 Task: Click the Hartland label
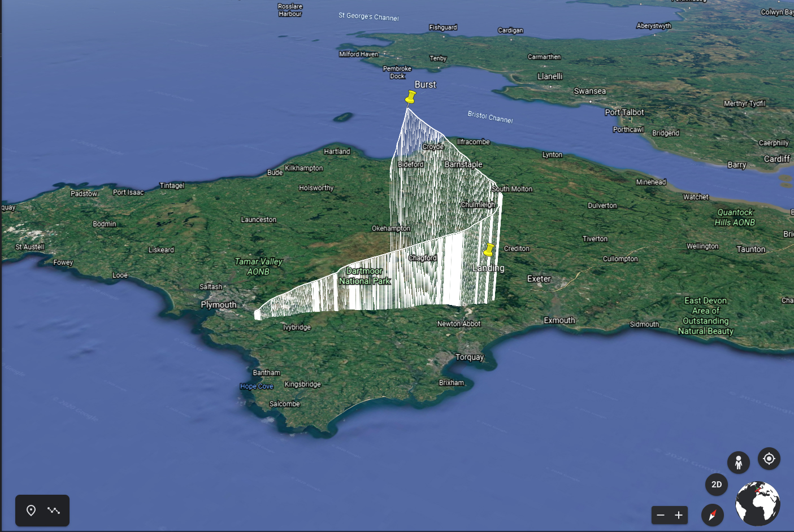pyautogui.click(x=337, y=151)
